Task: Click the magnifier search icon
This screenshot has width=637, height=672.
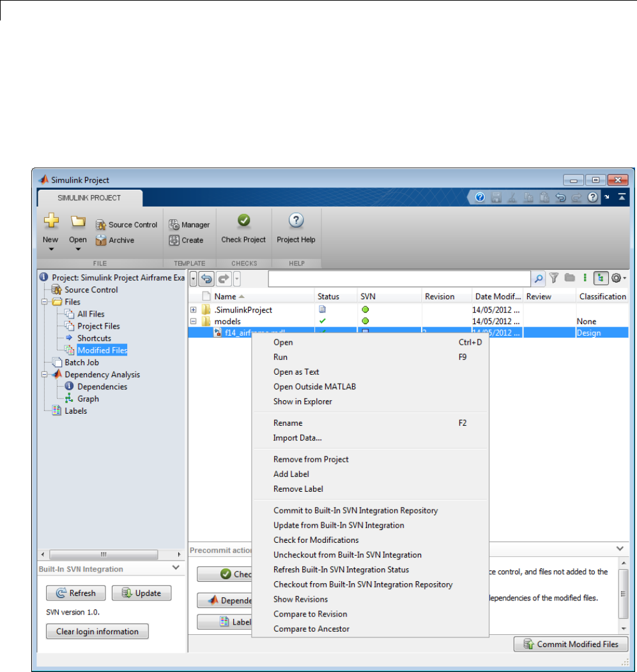Action: tap(538, 279)
